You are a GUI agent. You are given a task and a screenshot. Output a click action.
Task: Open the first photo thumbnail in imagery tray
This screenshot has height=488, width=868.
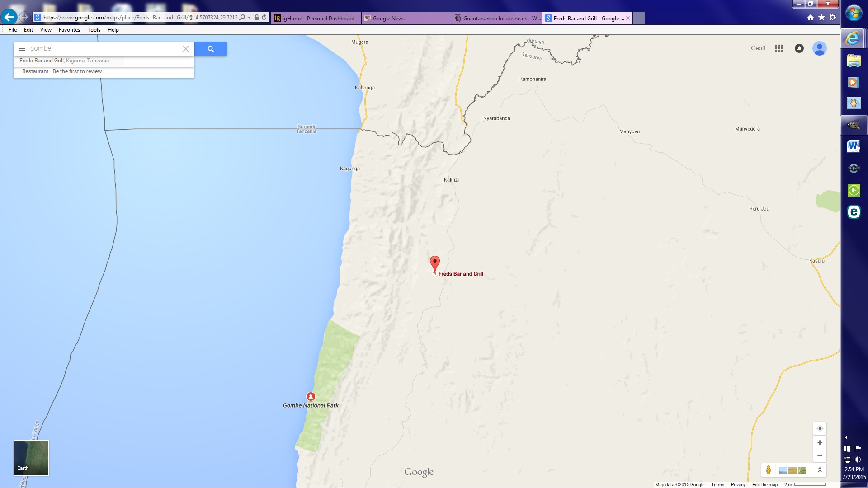[x=783, y=470]
